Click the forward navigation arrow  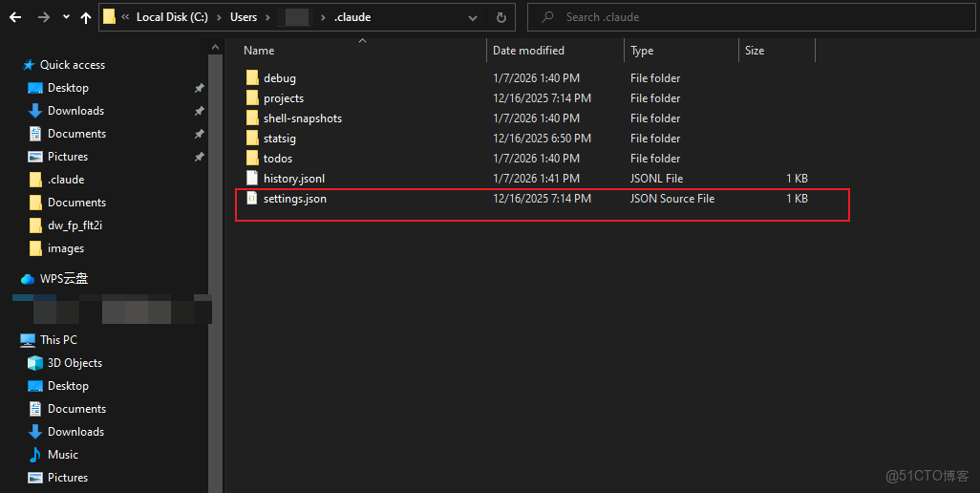point(42,17)
